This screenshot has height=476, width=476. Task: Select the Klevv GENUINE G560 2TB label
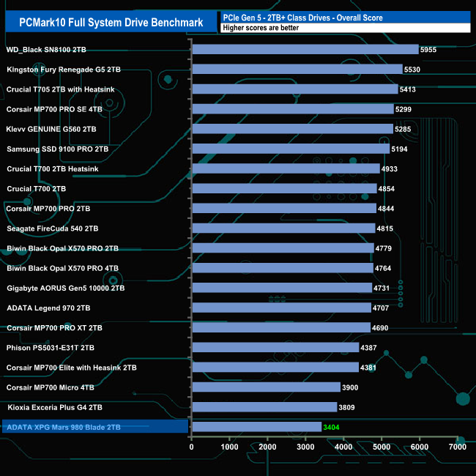[x=51, y=129]
